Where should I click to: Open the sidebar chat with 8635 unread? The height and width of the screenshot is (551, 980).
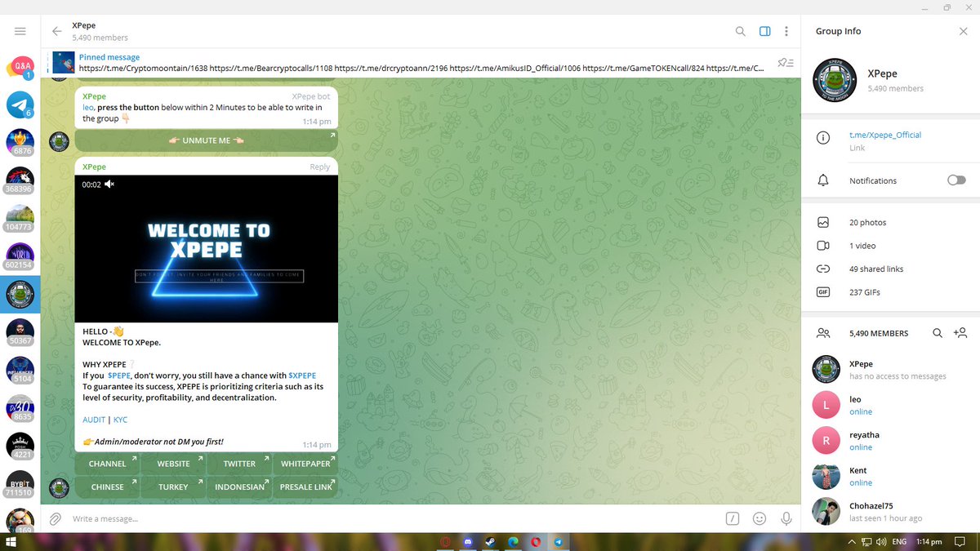pyautogui.click(x=20, y=407)
